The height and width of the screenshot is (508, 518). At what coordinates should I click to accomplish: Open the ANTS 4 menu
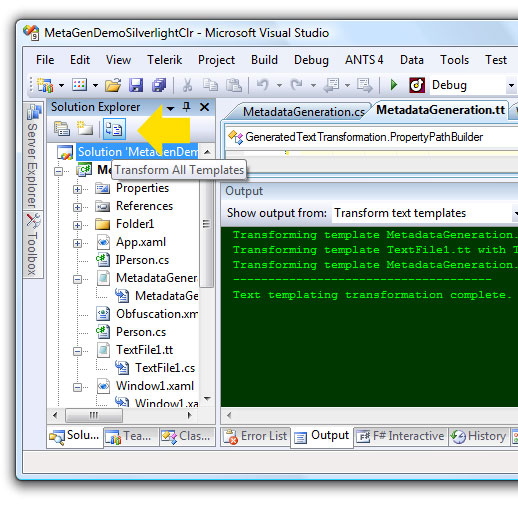tap(364, 60)
